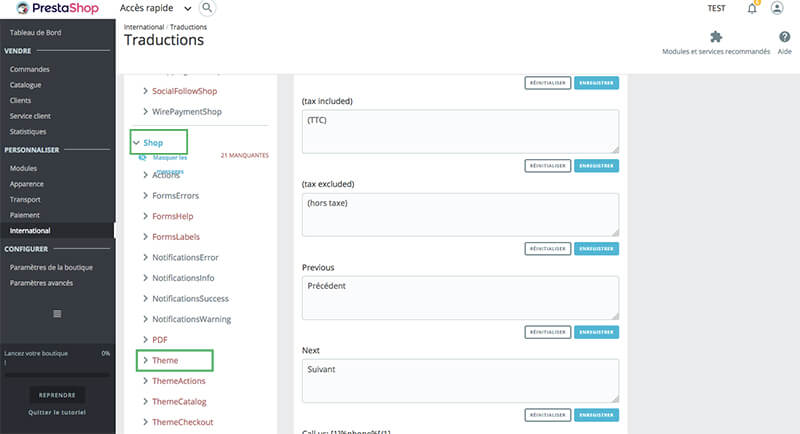Viewport: 800px width, 434px height.
Task: Click the hamburger collapse menu icon in sidebar
Action: (57, 314)
